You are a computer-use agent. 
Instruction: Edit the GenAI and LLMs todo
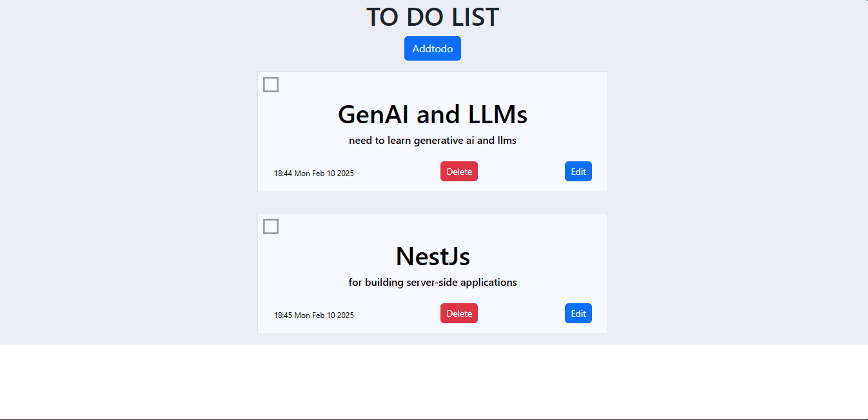[578, 171]
